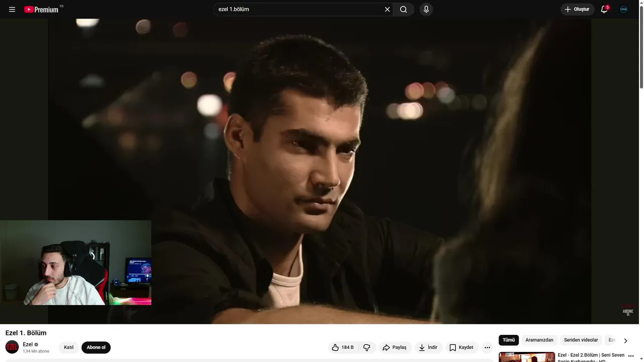Open Ezel 2.Bölüm video title
This screenshot has height=362, width=644.
[x=591, y=357]
